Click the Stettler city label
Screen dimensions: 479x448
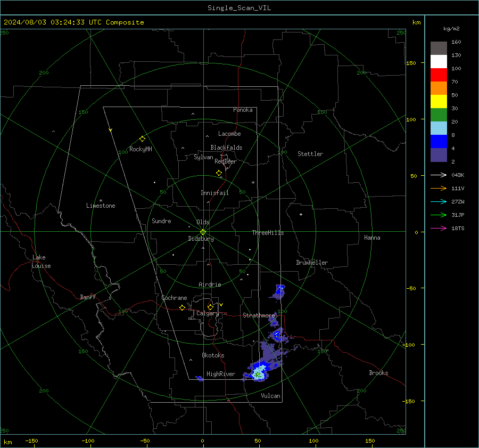pyautogui.click(x=310, y=154)
